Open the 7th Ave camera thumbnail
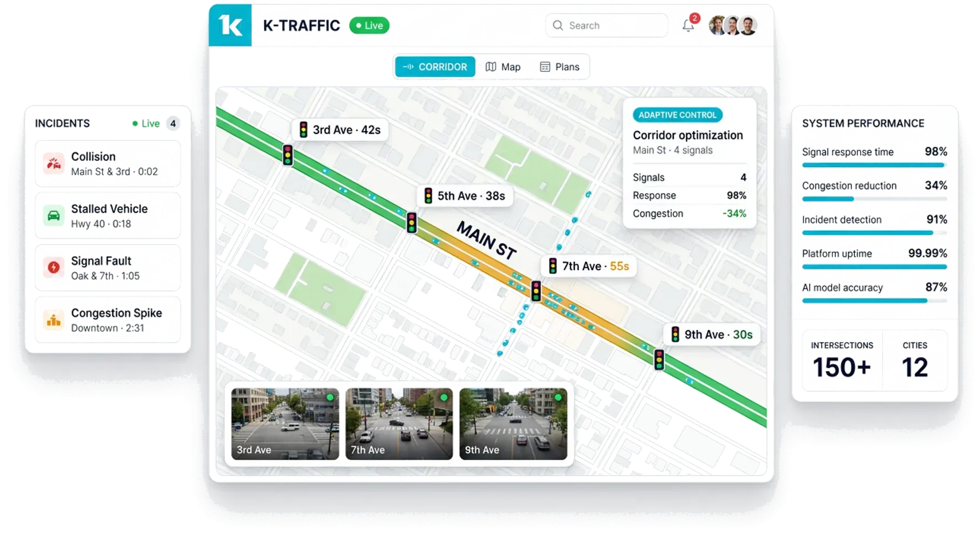Image resolution: width=980 pixels, height=535 pixels. click(x=399, y=423)
